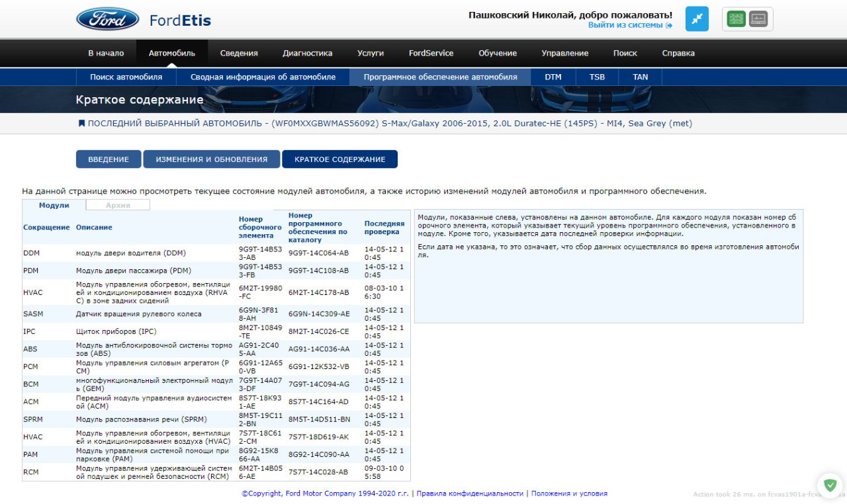Click the blue collapse arrows icon
Image resolution: width=847 pixels, height=504 pixels.
697,19
